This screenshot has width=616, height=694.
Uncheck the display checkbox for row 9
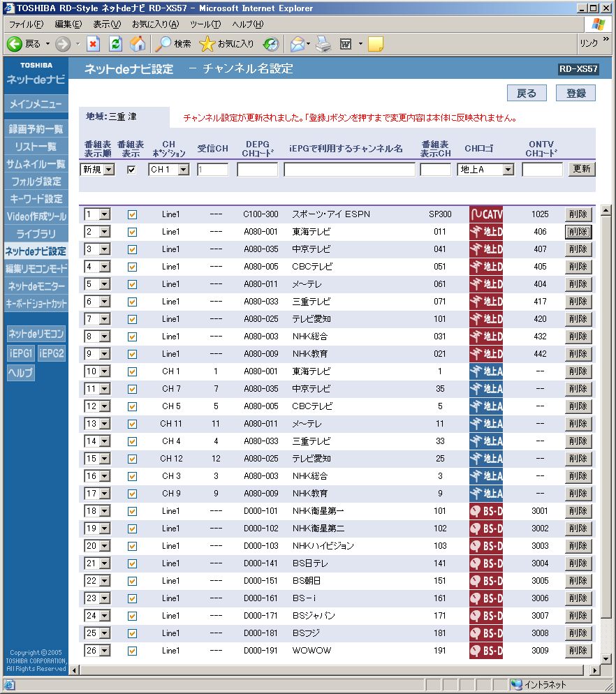132,354
